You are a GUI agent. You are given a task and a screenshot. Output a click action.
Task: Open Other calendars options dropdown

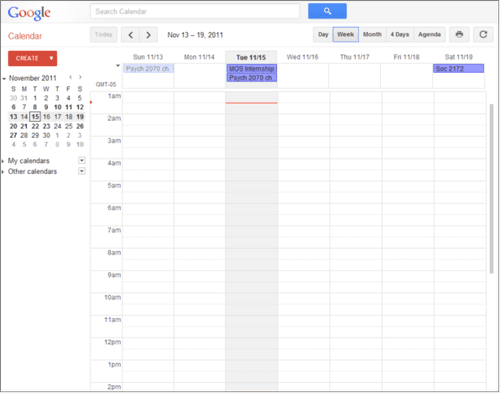(x=82, y=171)
